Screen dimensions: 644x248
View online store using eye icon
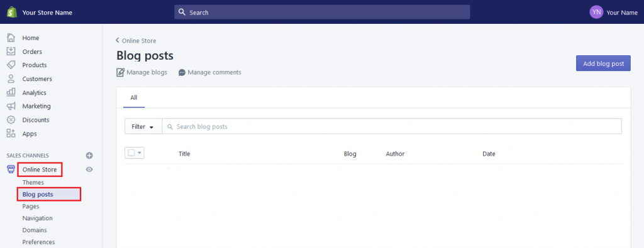(89, 170)
